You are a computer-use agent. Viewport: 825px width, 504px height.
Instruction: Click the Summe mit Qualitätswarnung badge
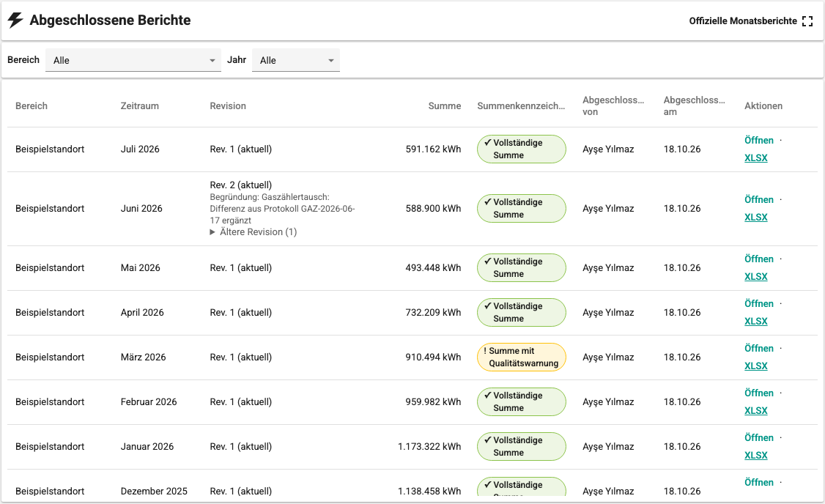[x=522, y=357]
